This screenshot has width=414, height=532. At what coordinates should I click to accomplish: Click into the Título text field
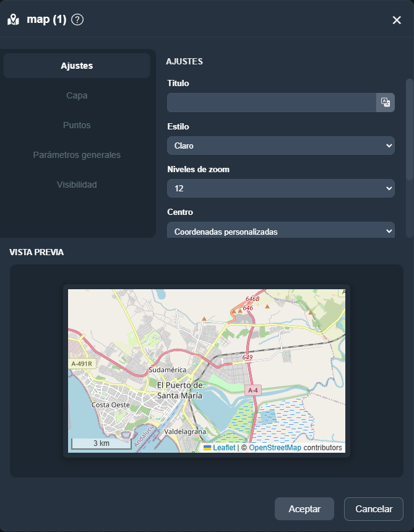[x=271, y=103]
